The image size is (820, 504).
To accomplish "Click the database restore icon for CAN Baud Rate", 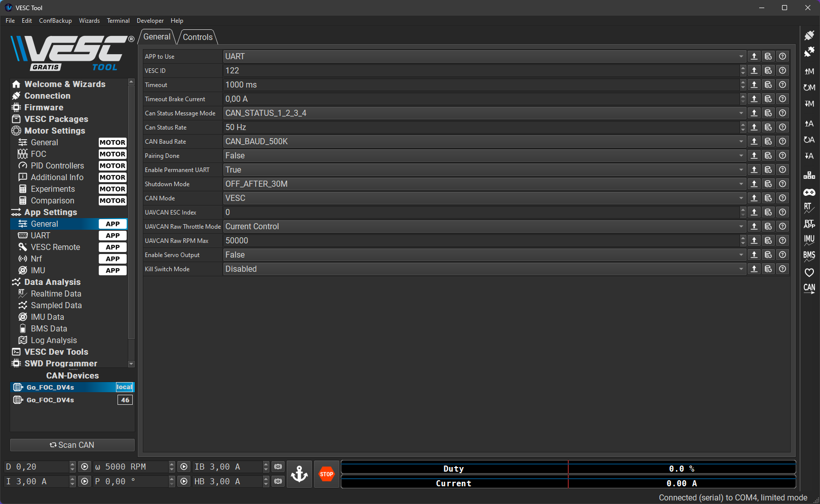I will (768, 141).
